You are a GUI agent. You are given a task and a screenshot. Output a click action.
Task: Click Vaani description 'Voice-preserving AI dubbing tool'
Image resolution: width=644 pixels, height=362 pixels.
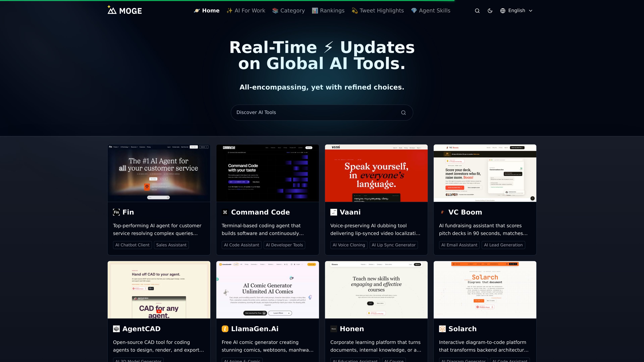pyautogui.click(x=368, y=226)
